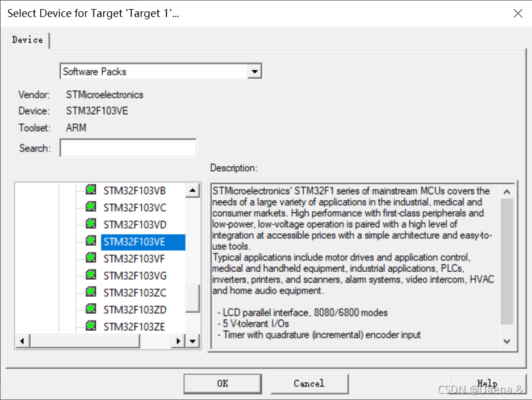Confirm selection with the OK button
The image size is (532, 400).
(223, 384)
